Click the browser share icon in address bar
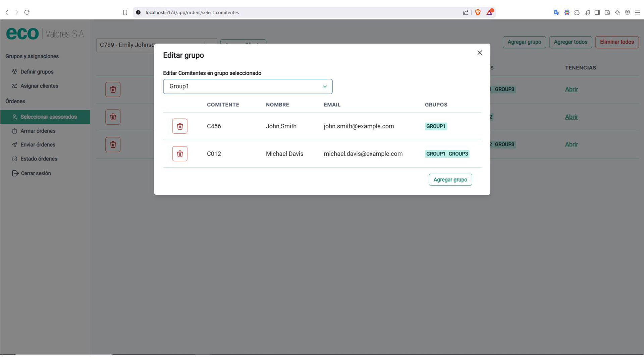This screenshot has width=644, height=362. [x=466, y=12]
